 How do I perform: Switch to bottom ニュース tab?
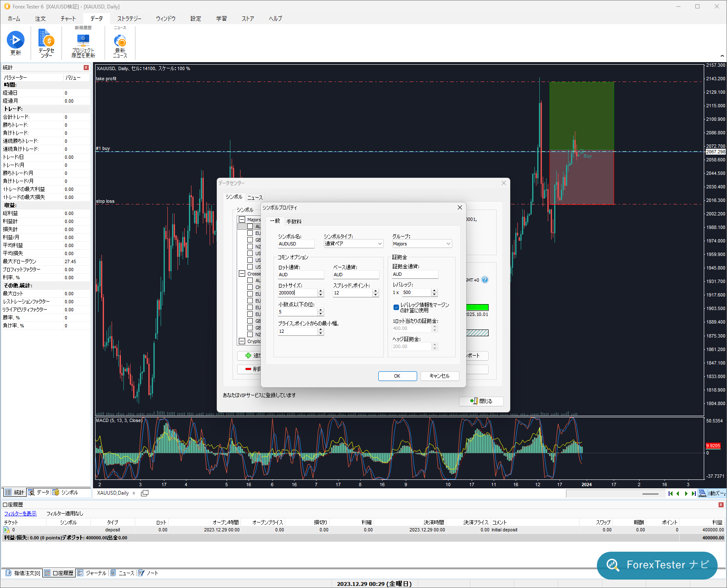[123, 573]
